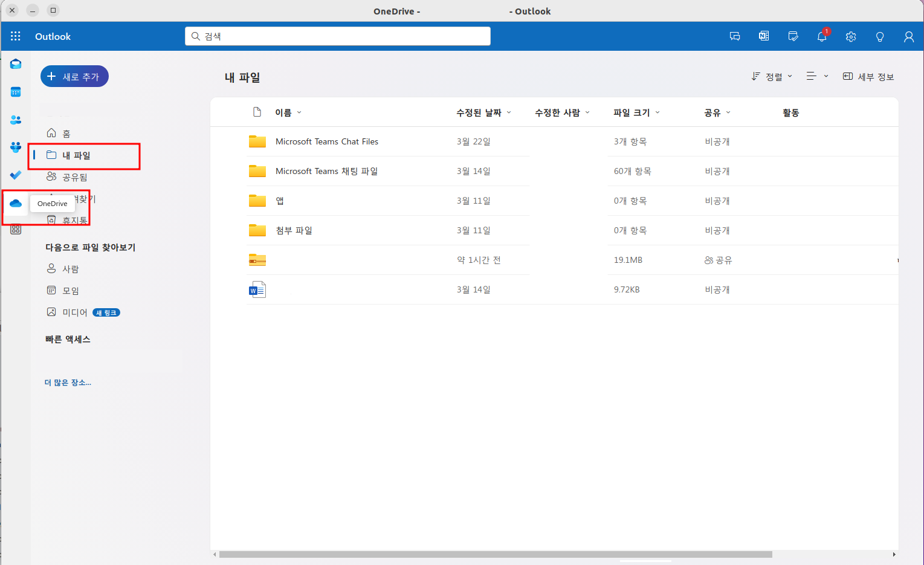
Task: Click the 첨부 파일 folder icon
Action: point(257,230)
